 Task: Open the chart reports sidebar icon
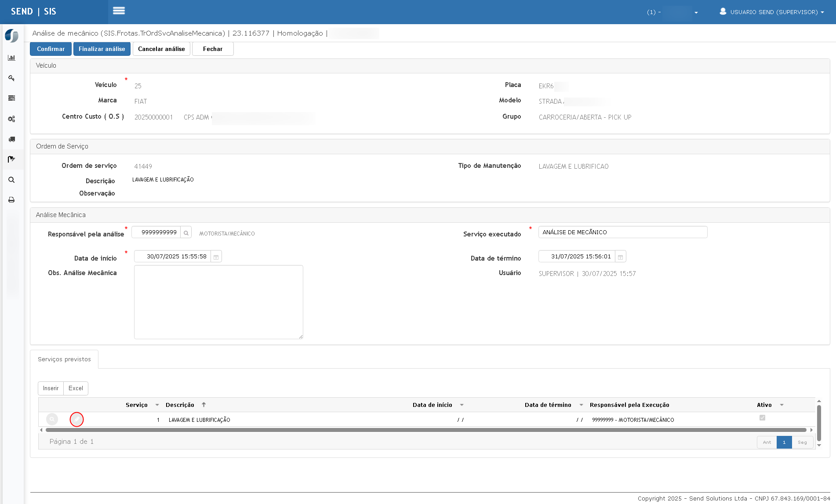click(12, 58)
